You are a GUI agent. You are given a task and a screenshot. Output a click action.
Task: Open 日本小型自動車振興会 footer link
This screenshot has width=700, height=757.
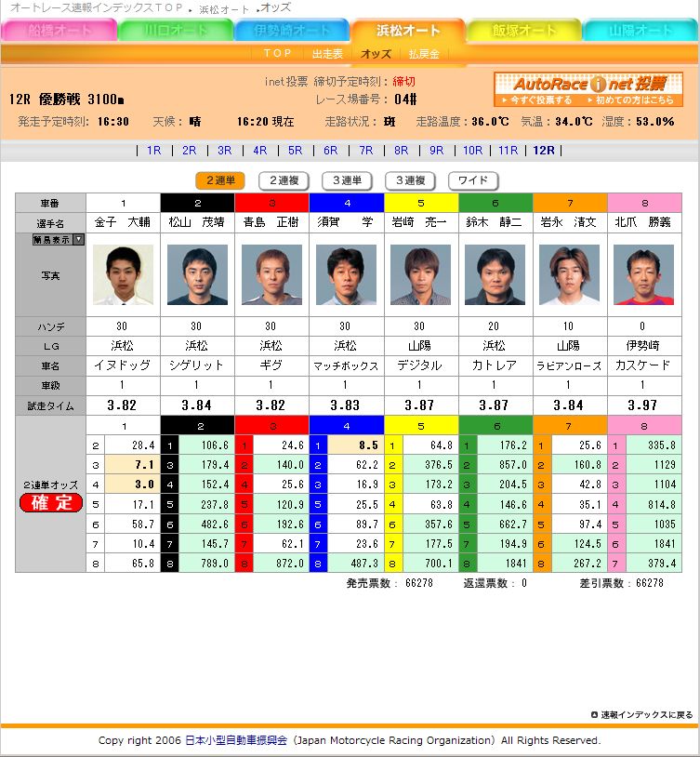(x=236, y=740)
